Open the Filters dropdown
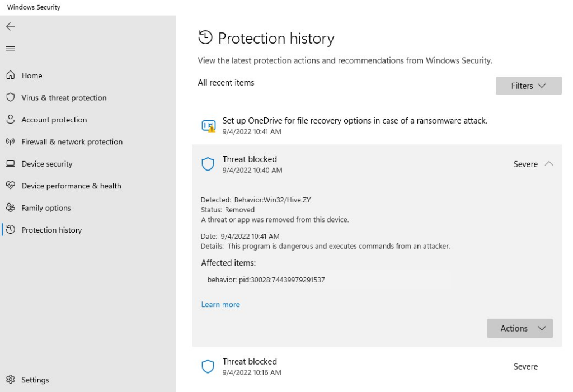 tap(528, 86)
